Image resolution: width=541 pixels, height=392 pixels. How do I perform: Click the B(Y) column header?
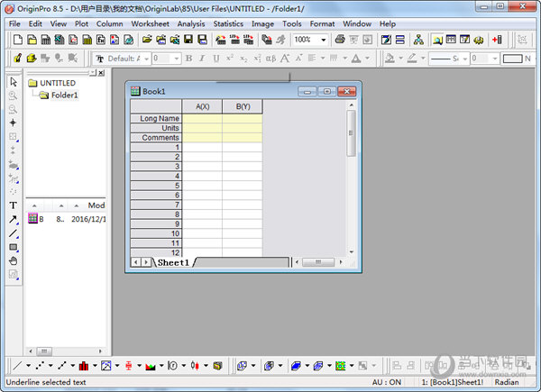243,106
